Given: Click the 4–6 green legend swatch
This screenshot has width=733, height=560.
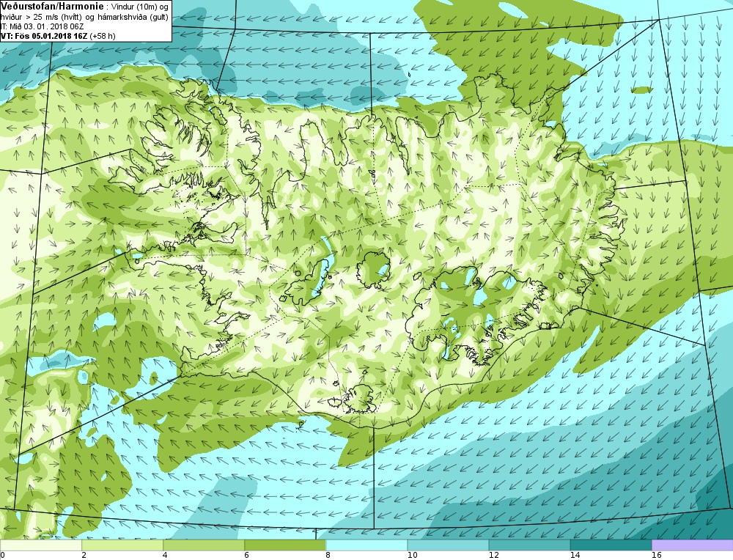Looking at the screenshot, I should point(203,545).
